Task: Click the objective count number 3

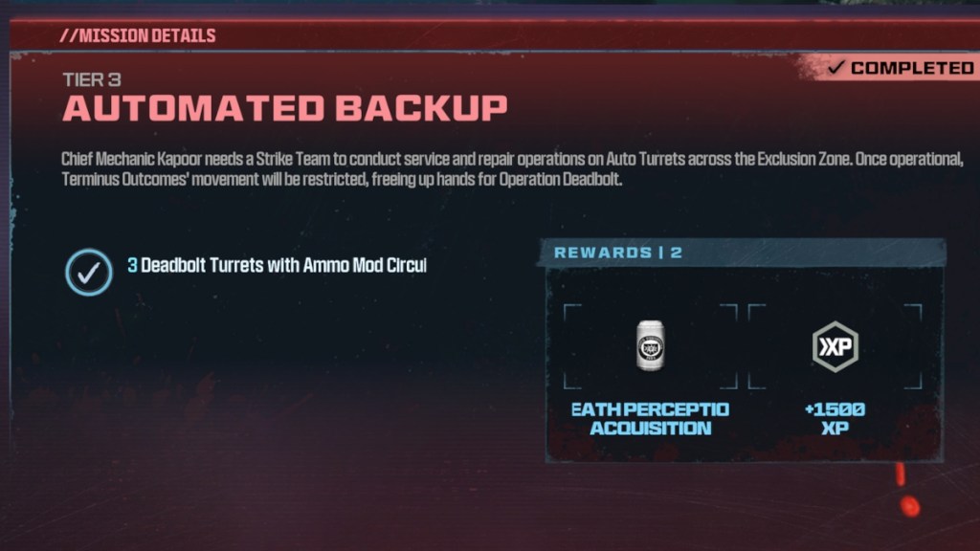Action: (x=132, y=266)
